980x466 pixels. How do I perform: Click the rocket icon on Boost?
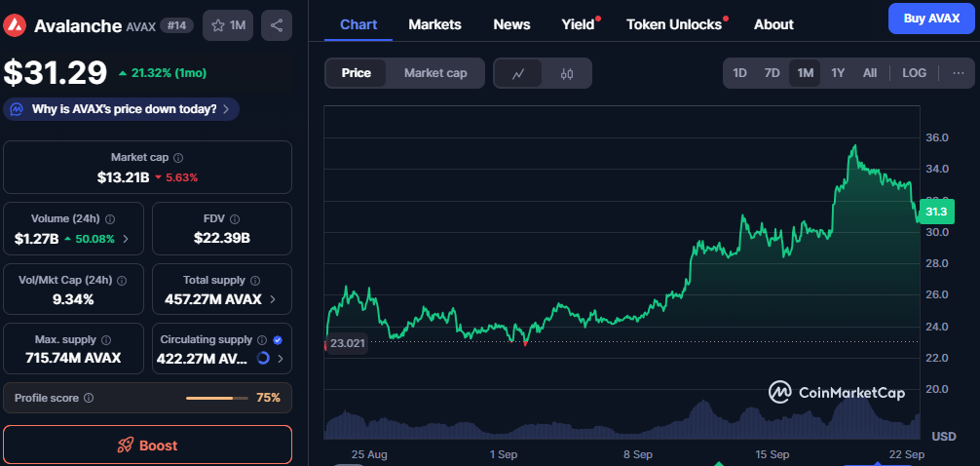[x=126, y=446]
